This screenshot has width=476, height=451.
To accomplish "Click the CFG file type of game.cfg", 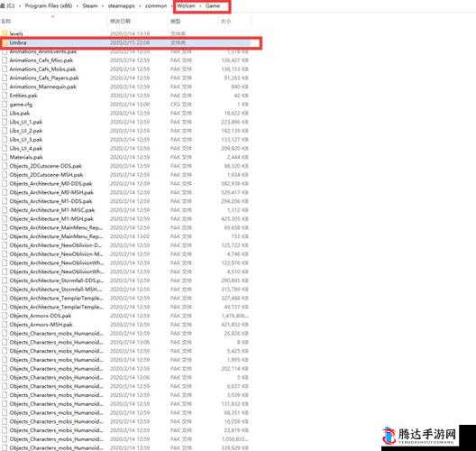I will pos(181,105).
